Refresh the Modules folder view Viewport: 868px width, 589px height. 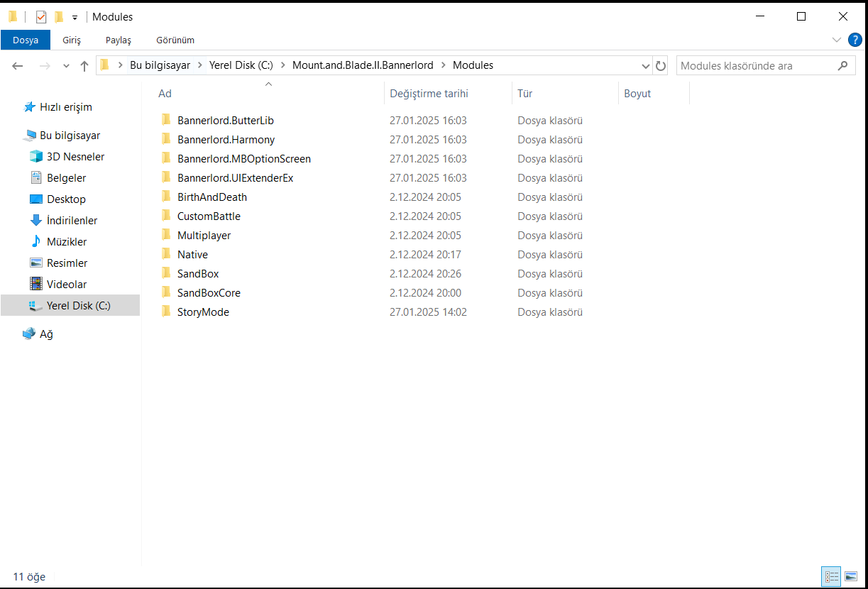661,65
